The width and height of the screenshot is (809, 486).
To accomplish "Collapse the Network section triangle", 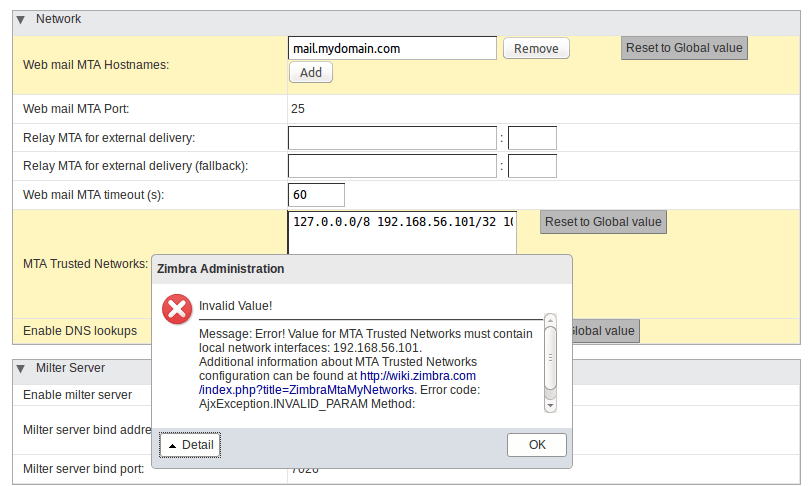I will [21, 20].
